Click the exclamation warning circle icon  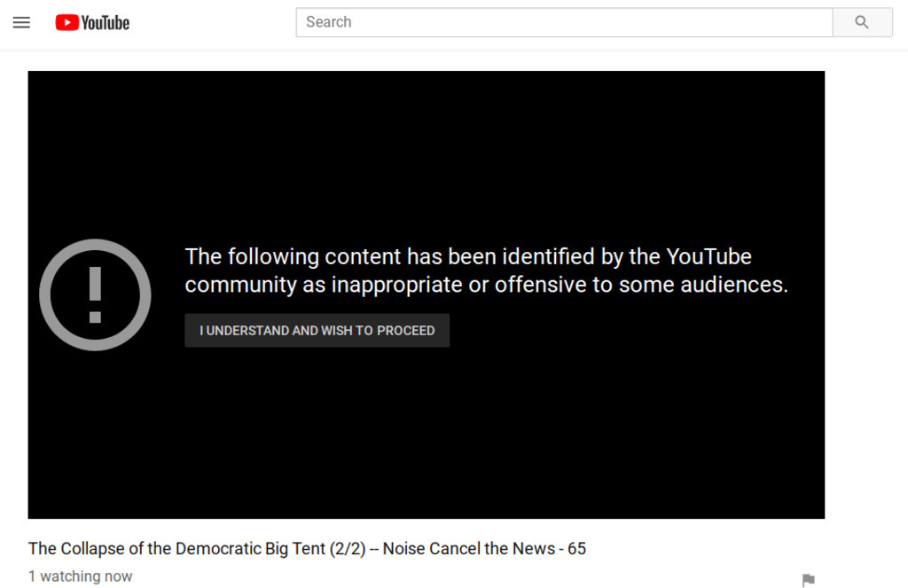pos(95,294)
